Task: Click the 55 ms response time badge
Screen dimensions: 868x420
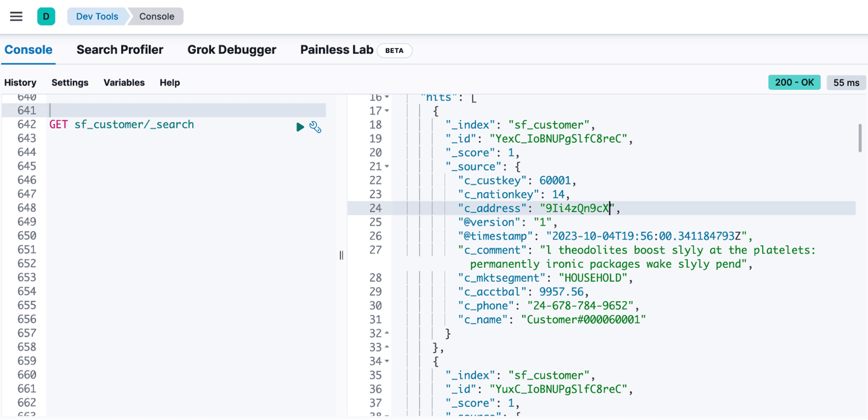Action: tap(846, 82)
